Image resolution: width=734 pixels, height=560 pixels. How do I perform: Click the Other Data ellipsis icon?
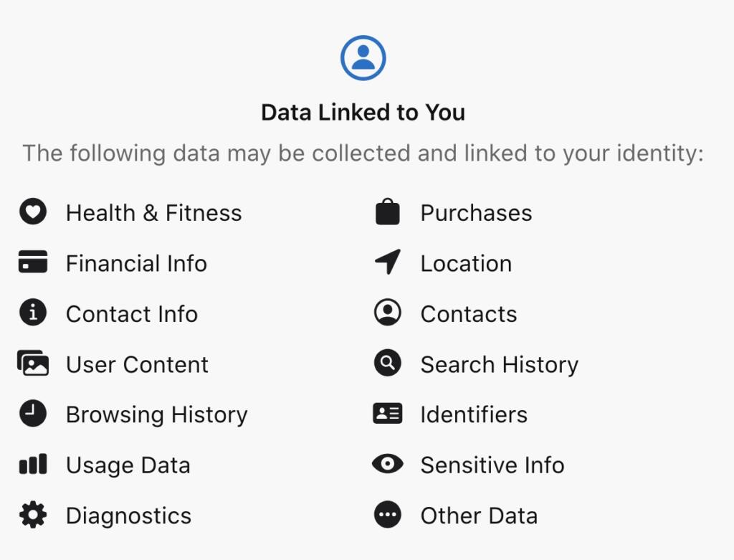click(x=388, y=515)
